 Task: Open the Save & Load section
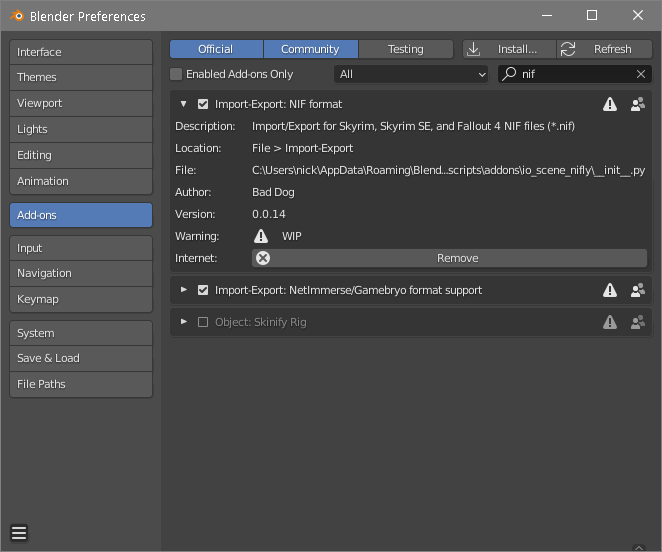point(81,359)
